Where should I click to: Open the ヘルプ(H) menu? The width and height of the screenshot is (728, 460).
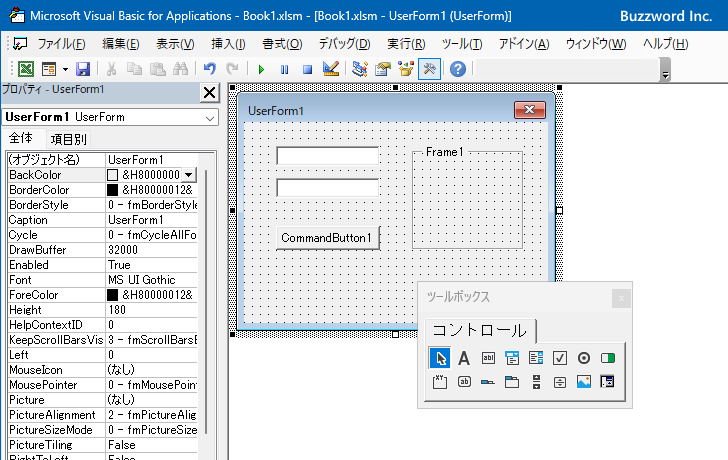tap(665, 44)
